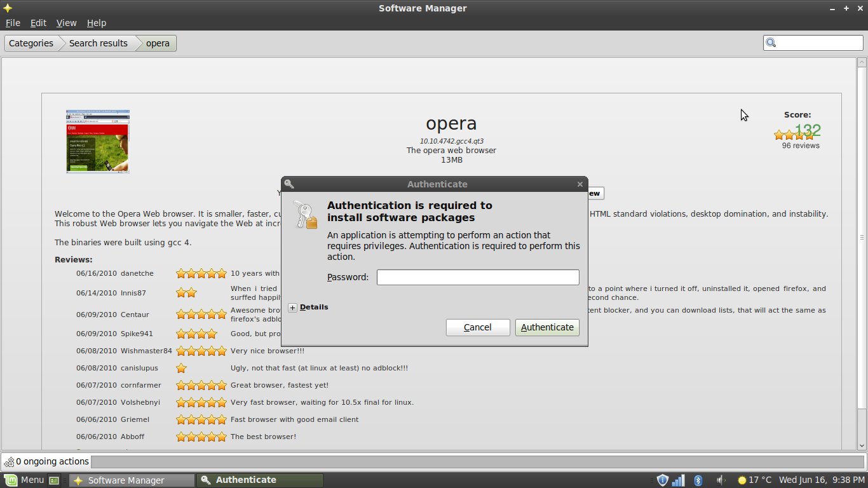This screenshot has width=868, height=488.
Task: Click the keys and padlock authentication icon
Action: click(305, 215)
